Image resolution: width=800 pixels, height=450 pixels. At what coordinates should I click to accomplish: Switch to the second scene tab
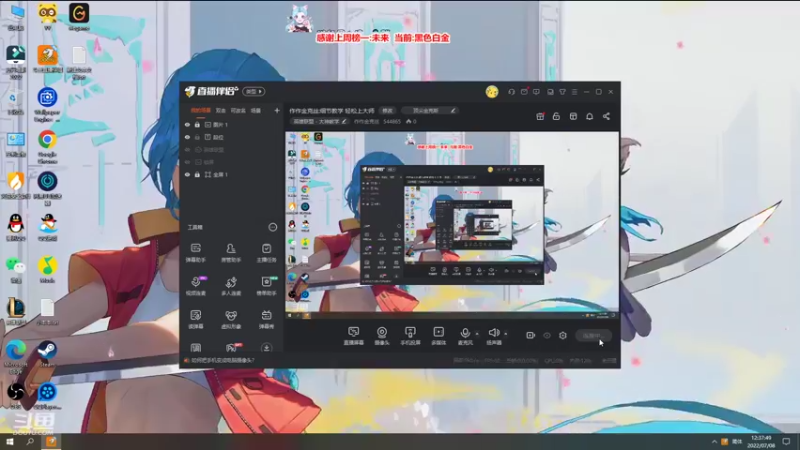(x=220, y=110)
